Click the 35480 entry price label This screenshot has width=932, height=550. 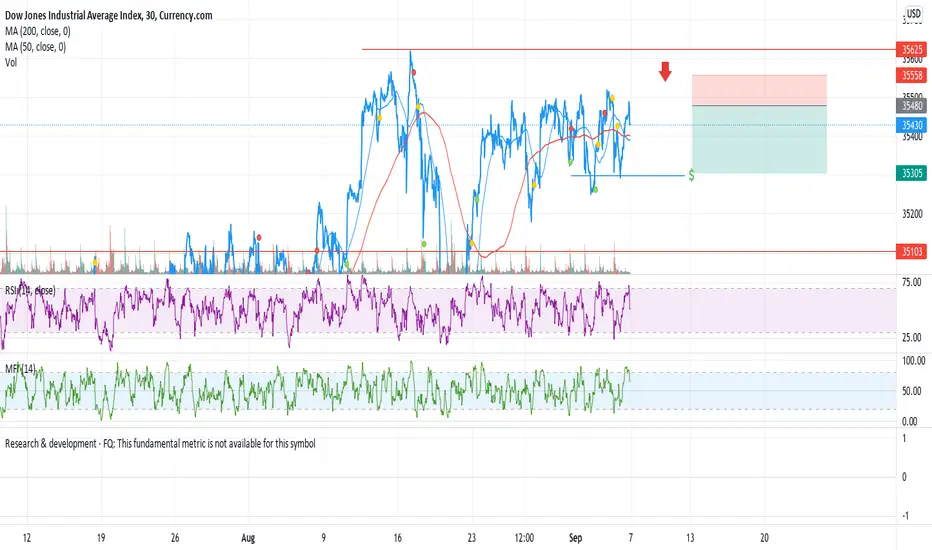click(x=912, y=106)
